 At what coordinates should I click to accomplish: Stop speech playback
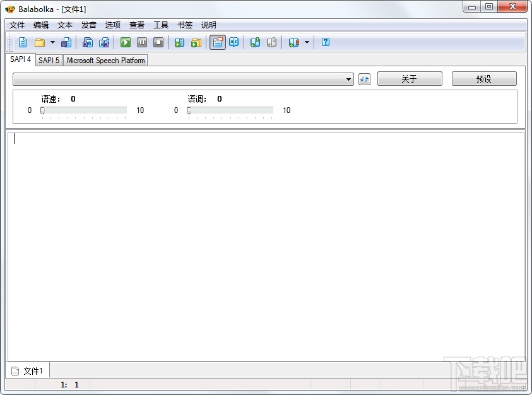(158, 42)
